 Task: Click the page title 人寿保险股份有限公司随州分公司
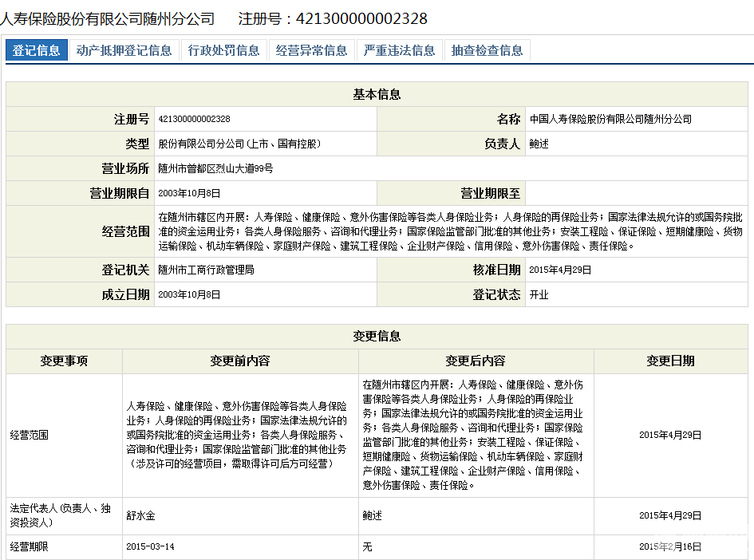(x=107, y=19)
